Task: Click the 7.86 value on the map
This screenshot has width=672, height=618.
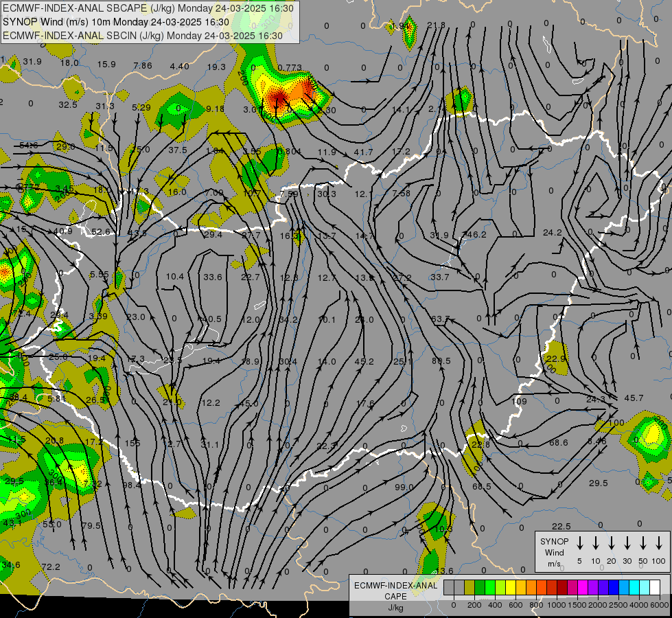Action: 143,65
